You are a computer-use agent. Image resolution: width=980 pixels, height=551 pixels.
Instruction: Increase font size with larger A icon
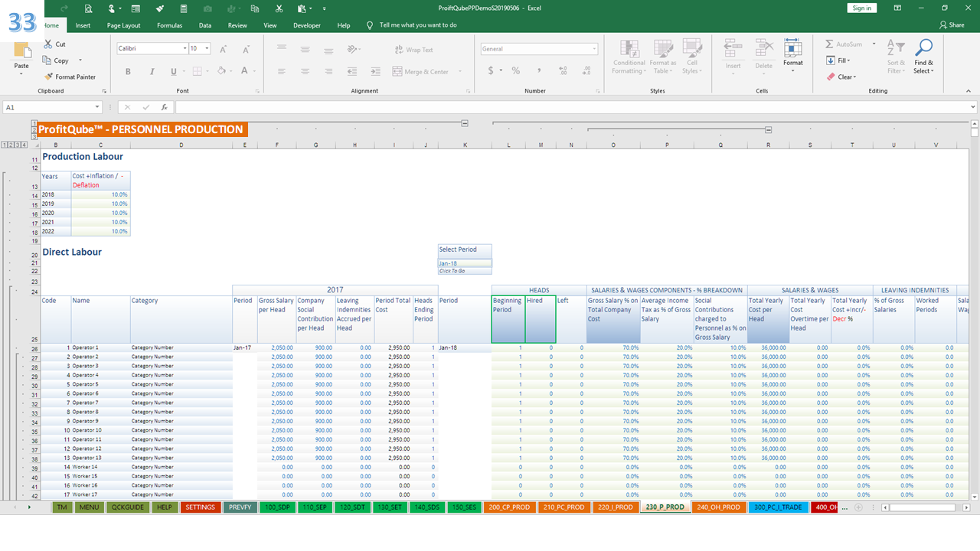click(223, 49)
